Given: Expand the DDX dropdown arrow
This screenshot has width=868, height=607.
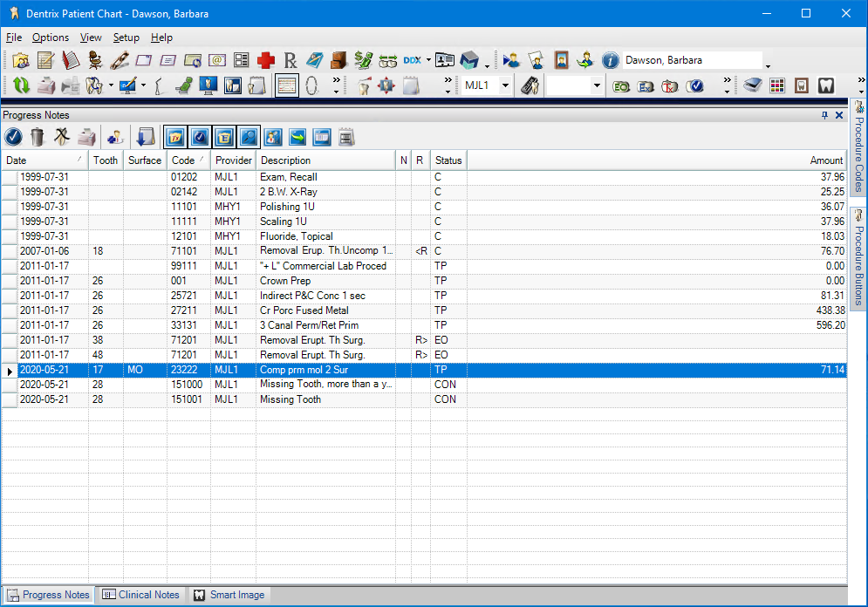Looking at the screenshot, I should 428,60.
